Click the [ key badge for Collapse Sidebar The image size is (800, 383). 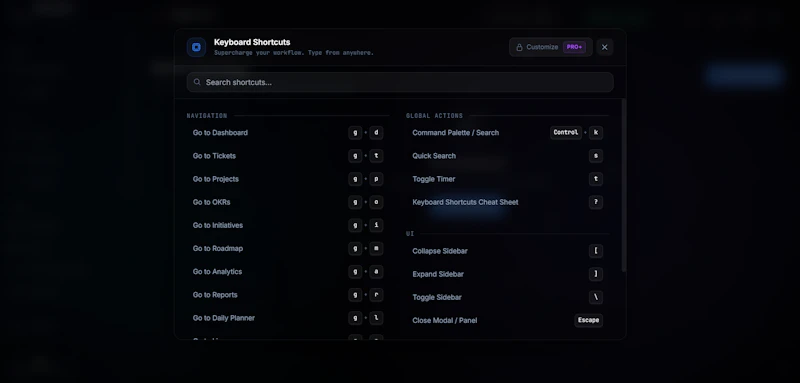pyautogui.click(x=596, y=251)
